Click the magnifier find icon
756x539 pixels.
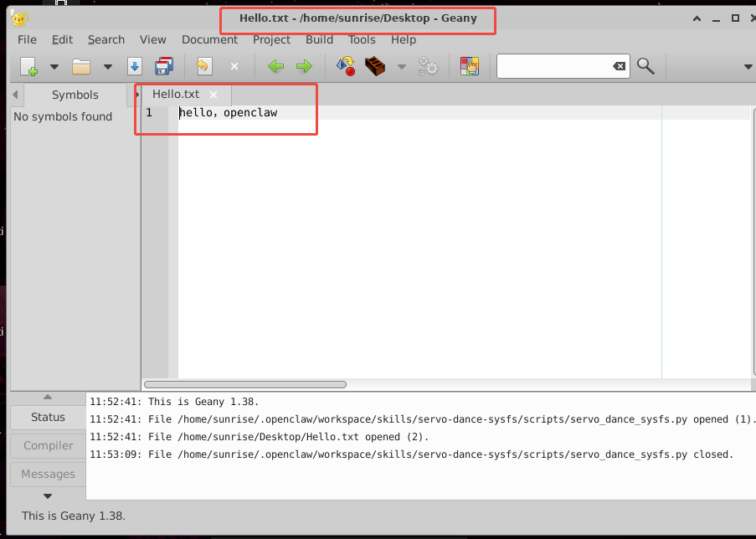click(x=645, y=66)
